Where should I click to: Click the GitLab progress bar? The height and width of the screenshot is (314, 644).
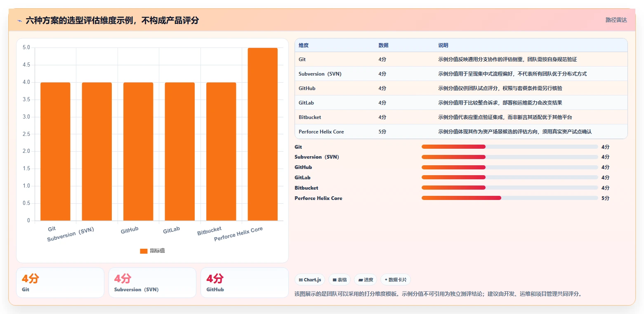(x=510, y=177)
